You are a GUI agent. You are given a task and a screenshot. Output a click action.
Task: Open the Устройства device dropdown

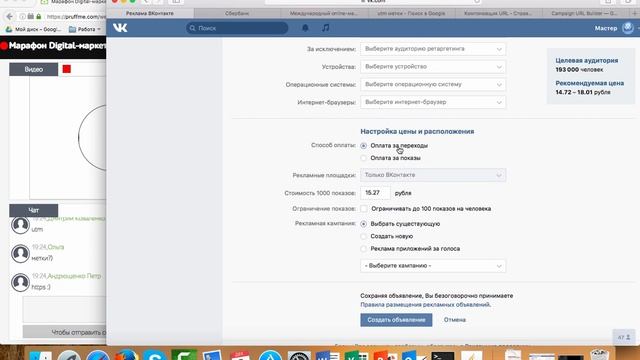433,67
